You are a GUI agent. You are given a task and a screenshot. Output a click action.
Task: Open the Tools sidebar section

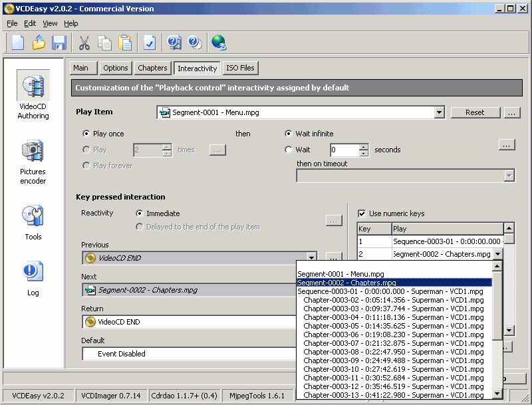pos(33,221)
